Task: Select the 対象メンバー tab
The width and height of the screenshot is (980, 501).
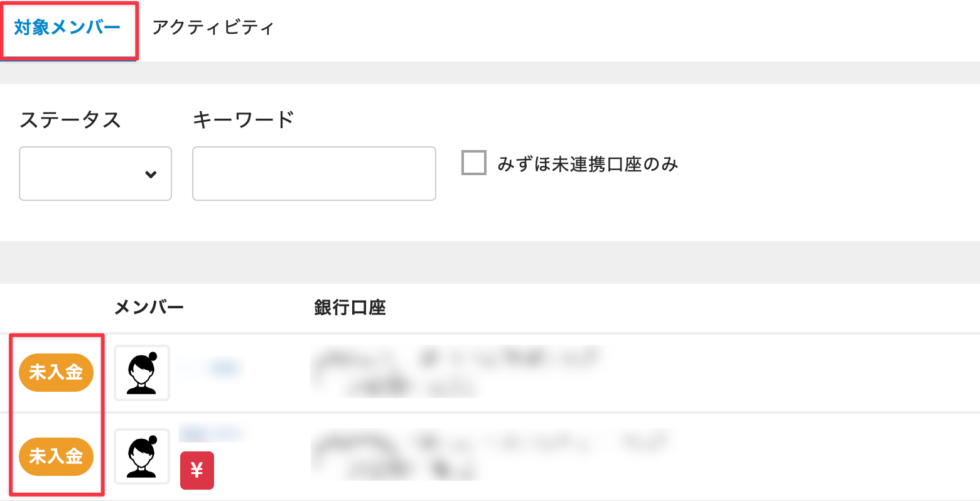Action: [67, 28]
